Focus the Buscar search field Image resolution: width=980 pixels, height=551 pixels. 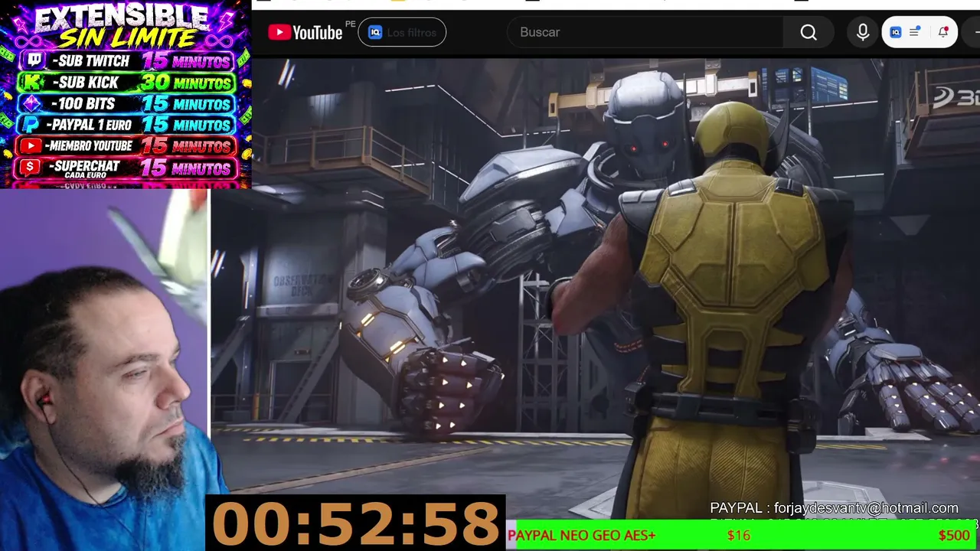click(x=645, y=32)
